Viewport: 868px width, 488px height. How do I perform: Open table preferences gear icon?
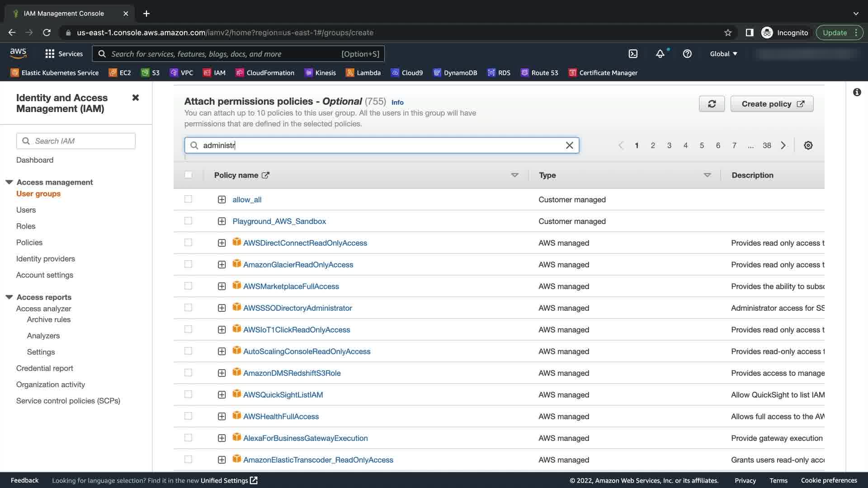click(808, 145)
